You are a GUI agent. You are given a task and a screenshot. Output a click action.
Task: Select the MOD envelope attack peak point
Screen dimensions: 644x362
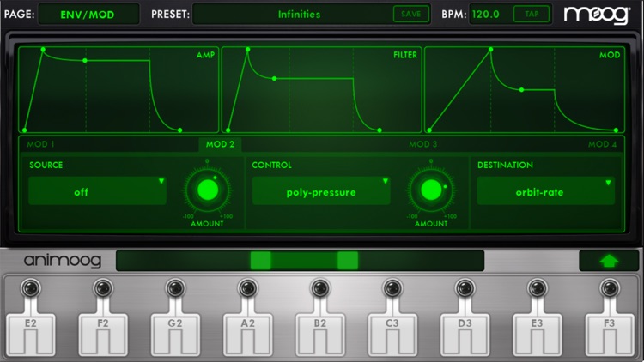tap(490, 50)
